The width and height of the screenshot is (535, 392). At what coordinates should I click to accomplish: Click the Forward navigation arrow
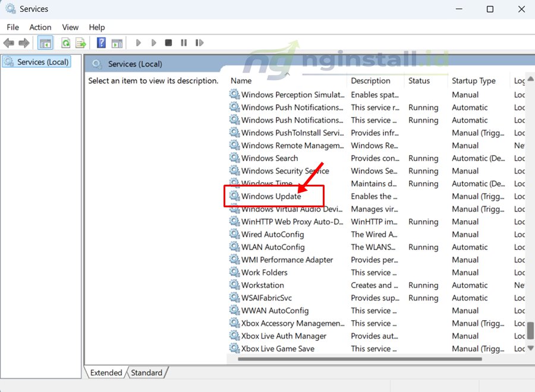pos(23,42)
